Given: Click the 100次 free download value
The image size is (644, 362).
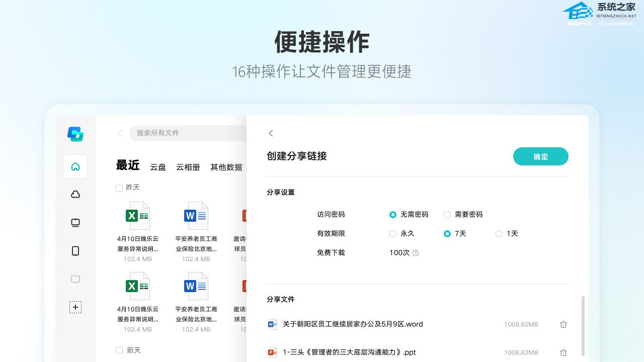Looking at the screenshot, I should (x=399, y=253).
